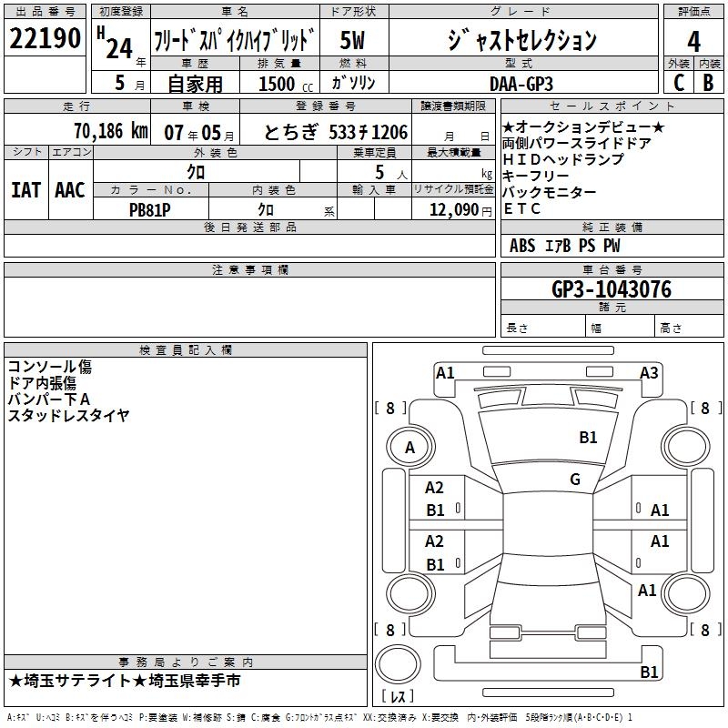
Task: Click the A1 mark at front left corner
Action: point(445,373)
